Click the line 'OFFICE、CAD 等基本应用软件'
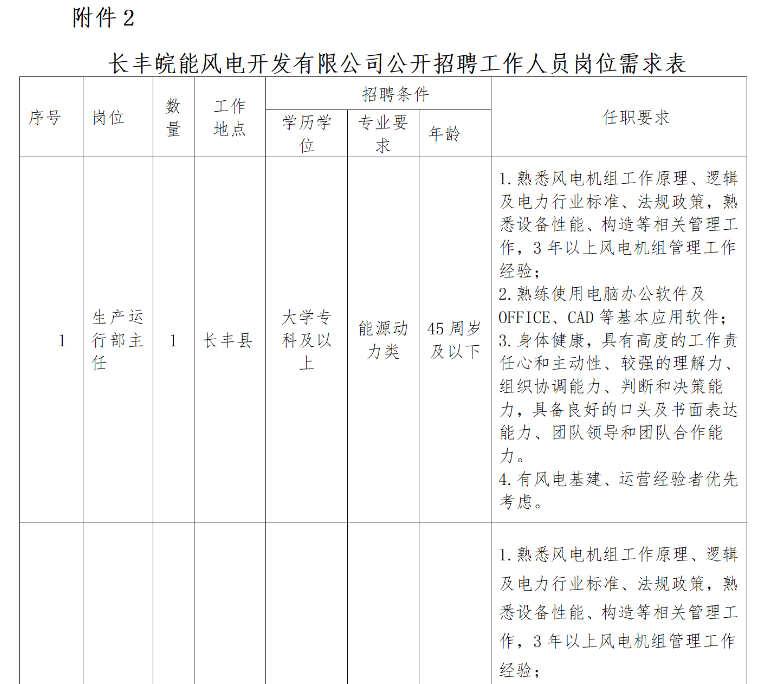This screenshot has height=684, width=766. 613,318
